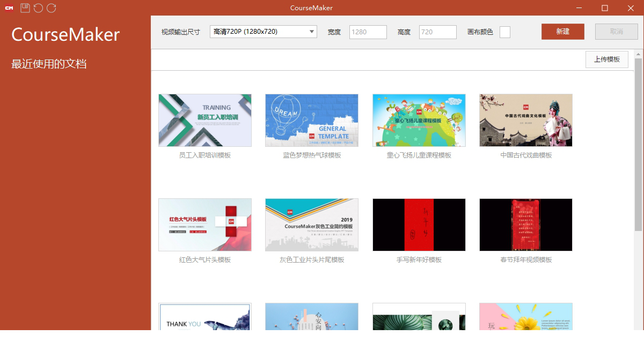The width and height of the screenshot is (644, 343).
Task: Open the canvas color swatch
Action: click(505, 32)
